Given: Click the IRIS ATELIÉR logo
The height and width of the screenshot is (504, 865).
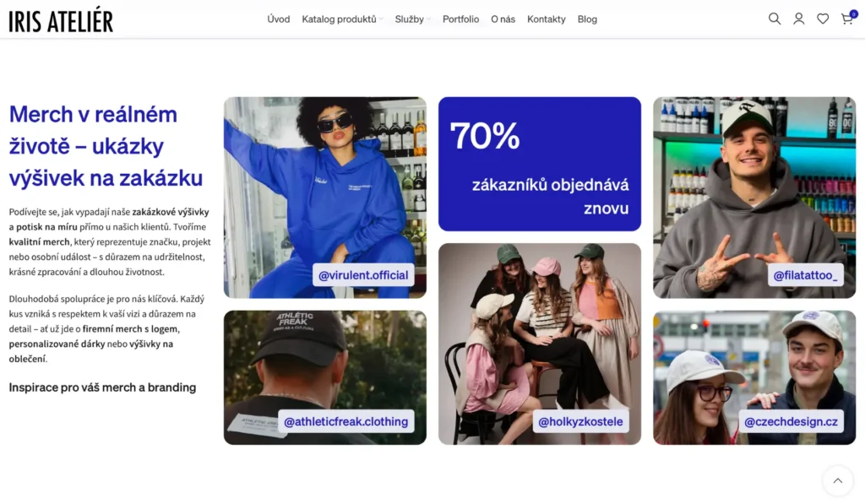Looking at the screenshot, I should coord(61,19).
